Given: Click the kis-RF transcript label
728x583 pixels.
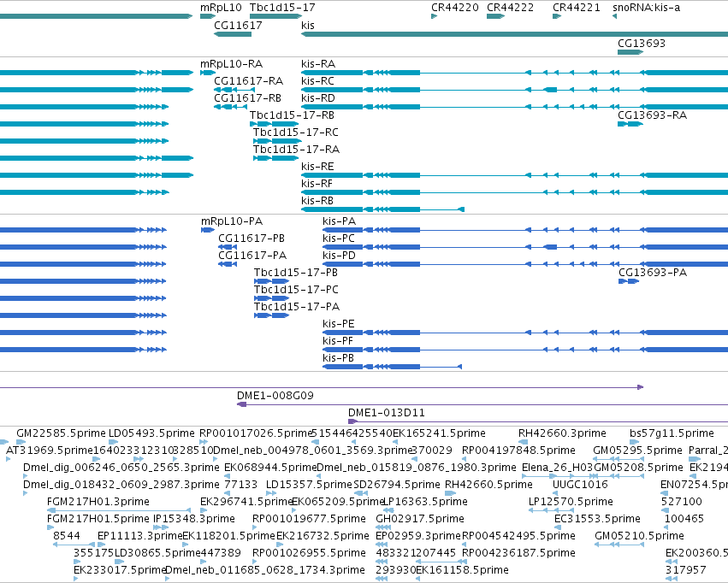Looking at the screenshot, I should 317,183.
